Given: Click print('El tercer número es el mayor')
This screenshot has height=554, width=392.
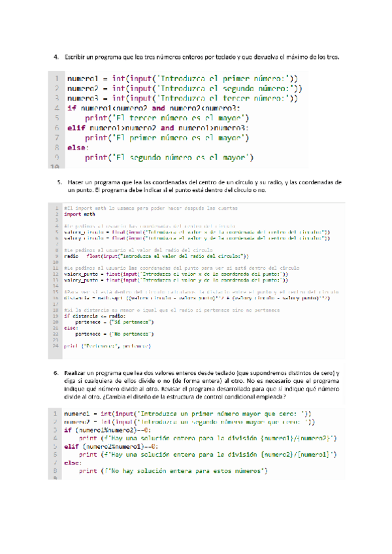Looking at the screenshot, I should pos(167,118).
